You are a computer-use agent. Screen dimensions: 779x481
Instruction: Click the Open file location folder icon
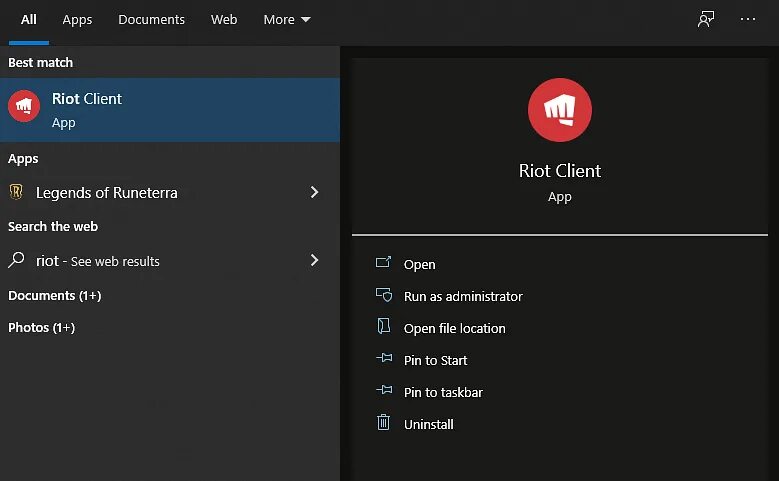point(383,327)
